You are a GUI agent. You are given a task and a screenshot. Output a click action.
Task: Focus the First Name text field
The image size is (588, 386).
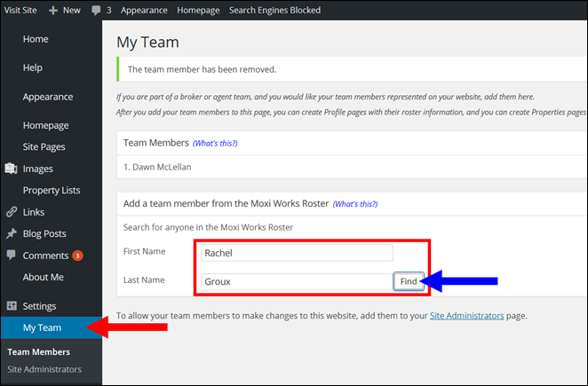[x=297, y=253]
